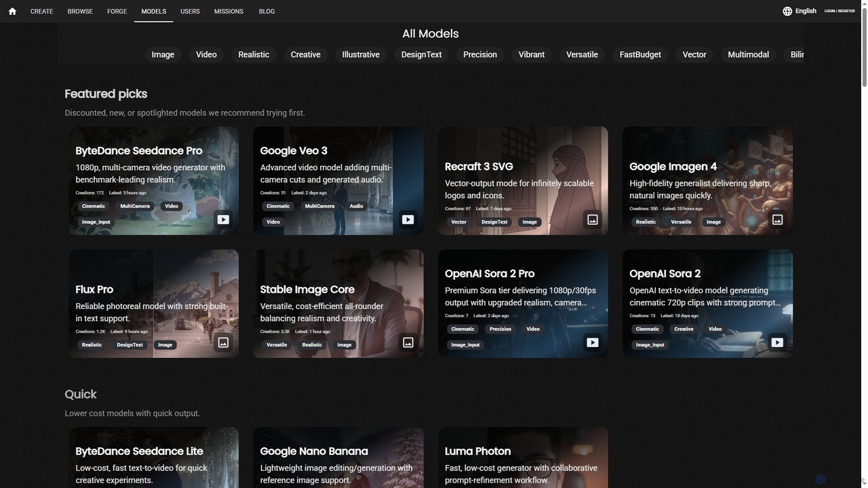Viewport: 868px width, 488px height.
Task: Enable the Precision filter chip
Action: coord(480,55)
